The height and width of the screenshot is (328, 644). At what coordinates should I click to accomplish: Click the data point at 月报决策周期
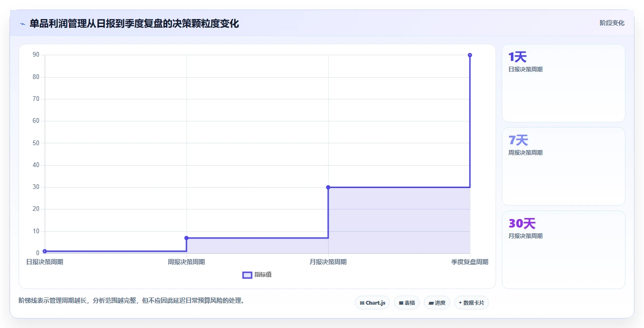click(x=328, y=187)
